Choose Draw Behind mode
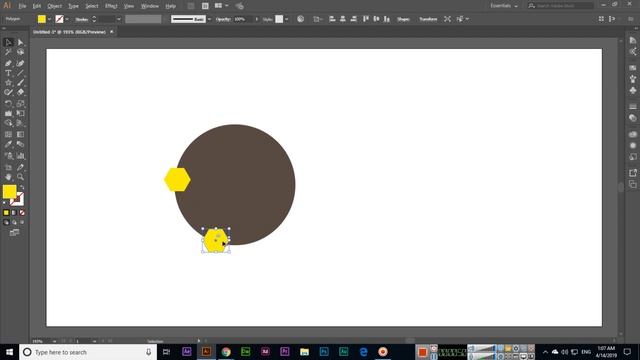This screenshot has width=640, height=360. [14, 222]
